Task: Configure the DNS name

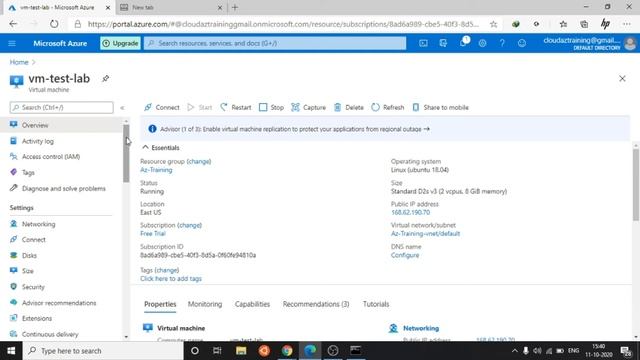Action: tap(405, 255)
